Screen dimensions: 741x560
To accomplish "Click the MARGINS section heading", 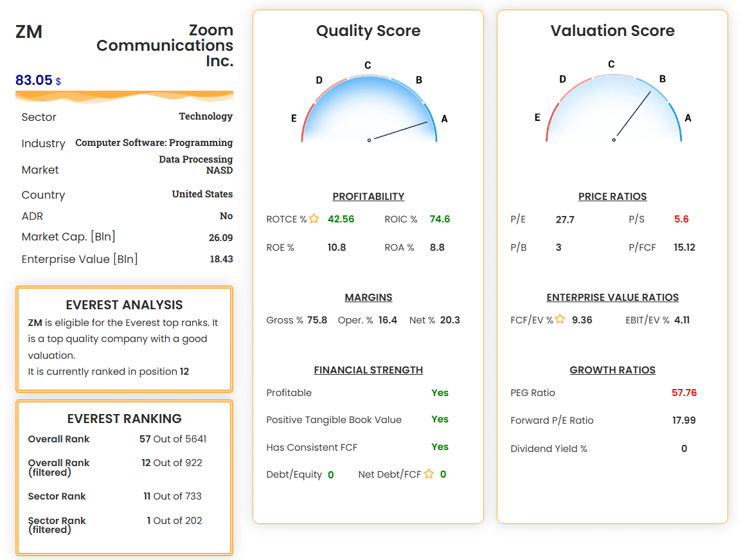I will 369,298.
